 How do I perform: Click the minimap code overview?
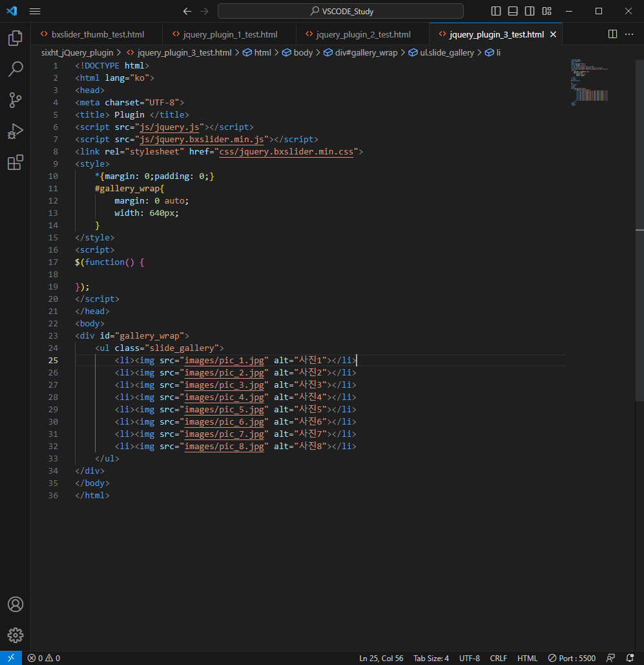pyautogui.click(x=589, y=83)
